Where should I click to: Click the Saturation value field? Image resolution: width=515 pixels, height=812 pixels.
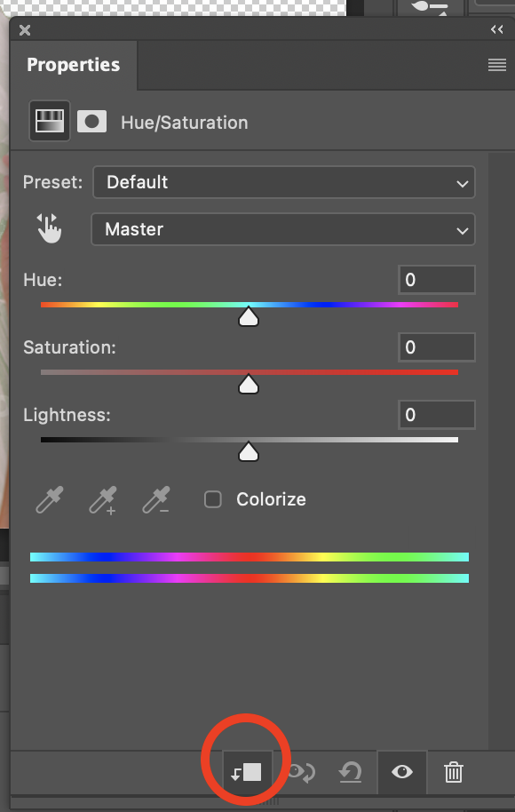tap(437, 346)
